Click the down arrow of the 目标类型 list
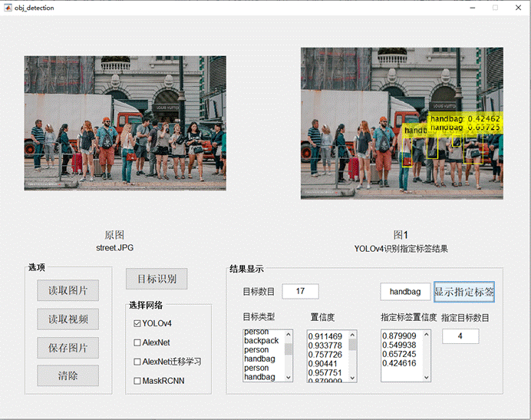This screenshot has height=420, width=531. tap(289, 377)
